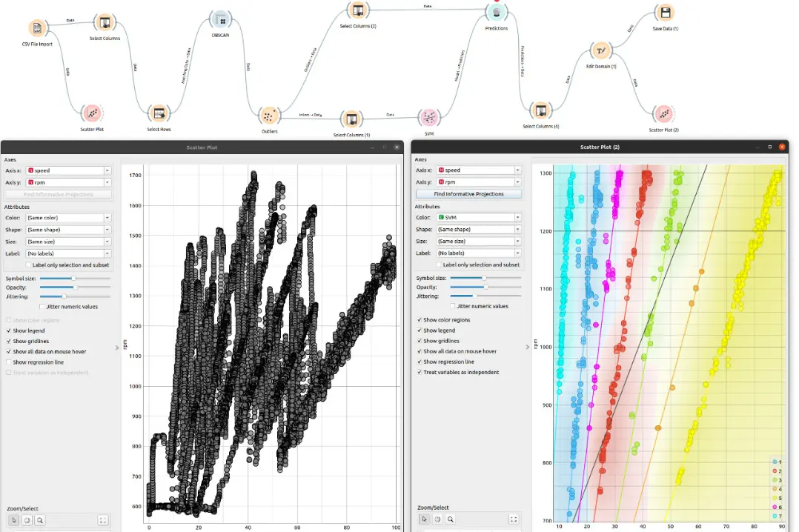Open Shape dropdown in Scatter Plot (2)

(479, 229)
